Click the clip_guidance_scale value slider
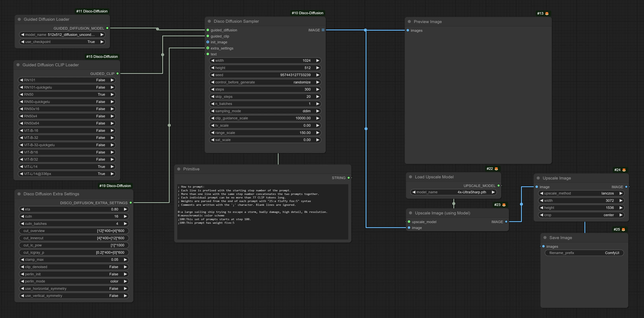This screenshot has height=318, width=644. tap(265, 118)
